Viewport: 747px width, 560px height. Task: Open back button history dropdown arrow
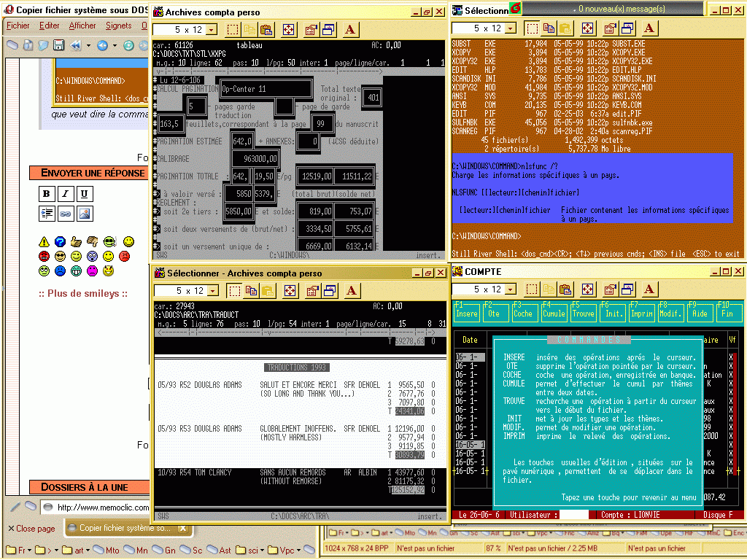(x=115, y=46)
